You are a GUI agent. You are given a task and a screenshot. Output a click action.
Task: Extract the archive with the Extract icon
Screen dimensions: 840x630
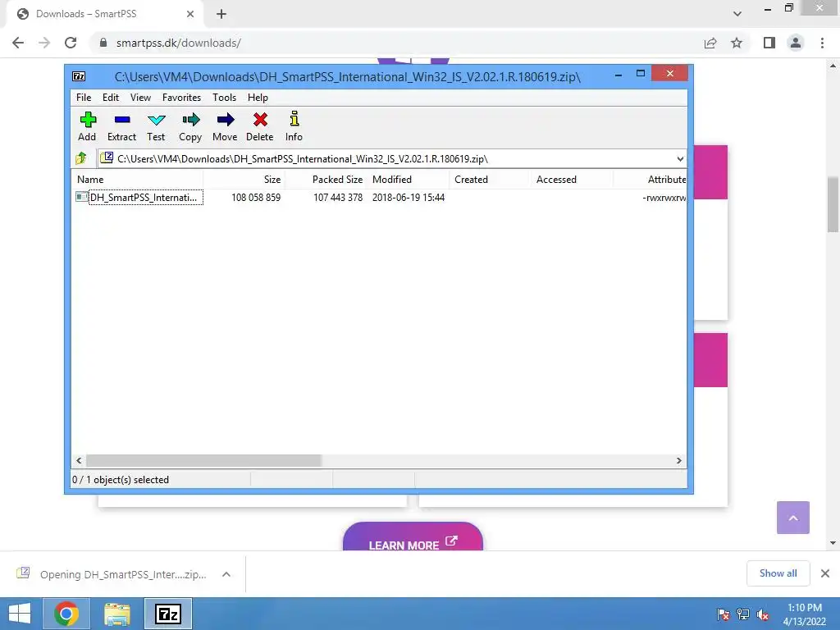[x=121, y=126]
